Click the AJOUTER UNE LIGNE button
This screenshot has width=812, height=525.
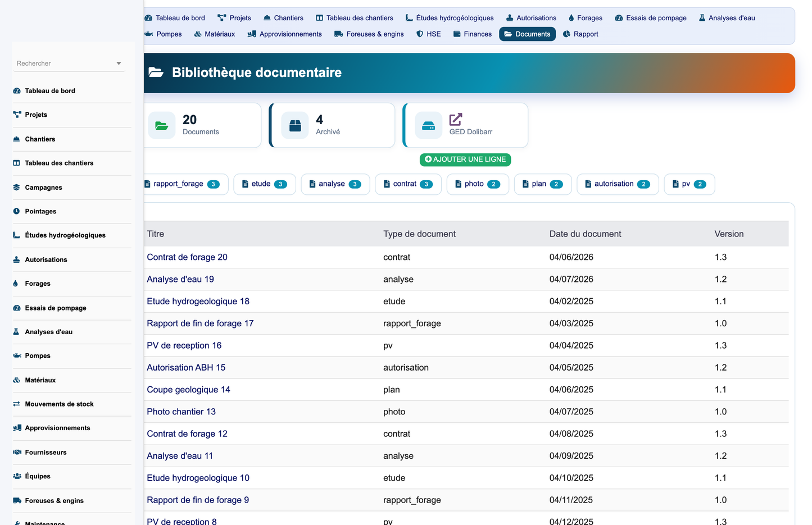465,159
